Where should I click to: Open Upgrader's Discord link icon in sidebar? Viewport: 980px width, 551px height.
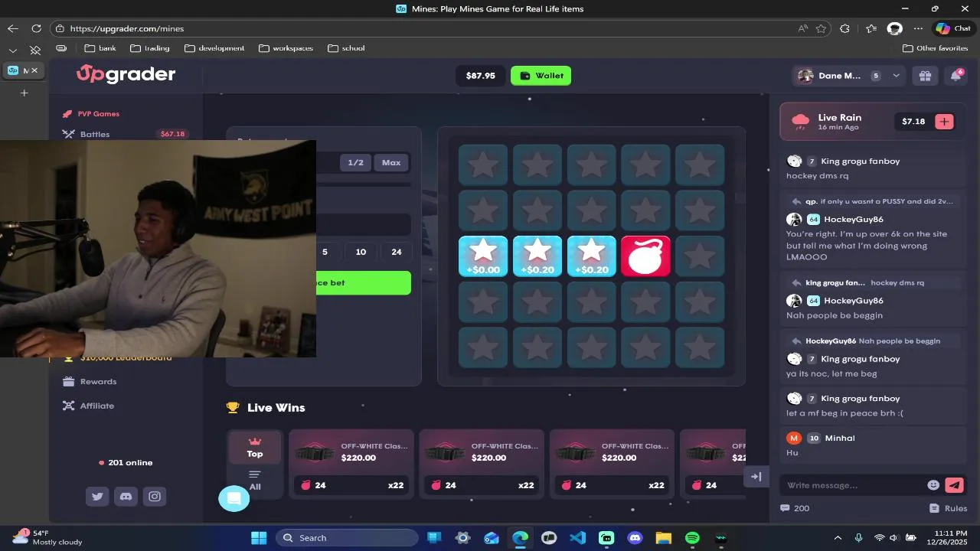pyautogui.click(x=126, y=497)
